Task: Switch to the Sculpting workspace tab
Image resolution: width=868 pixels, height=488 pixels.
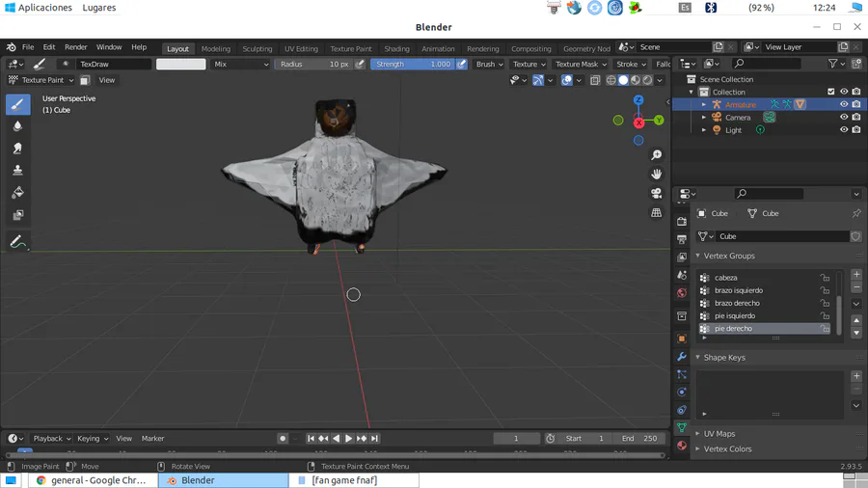Action: point(258,48)
